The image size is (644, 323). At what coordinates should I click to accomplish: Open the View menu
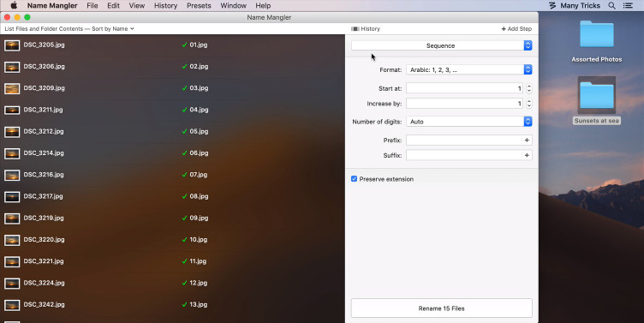[137, 5]
